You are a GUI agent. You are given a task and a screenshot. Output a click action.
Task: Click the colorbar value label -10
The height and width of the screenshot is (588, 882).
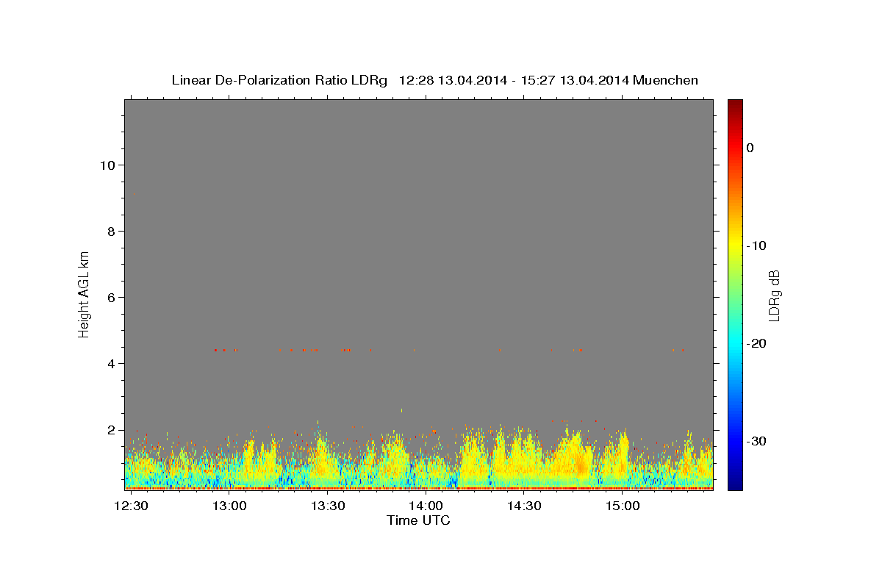pyautogui.click(x=757, y=245)
